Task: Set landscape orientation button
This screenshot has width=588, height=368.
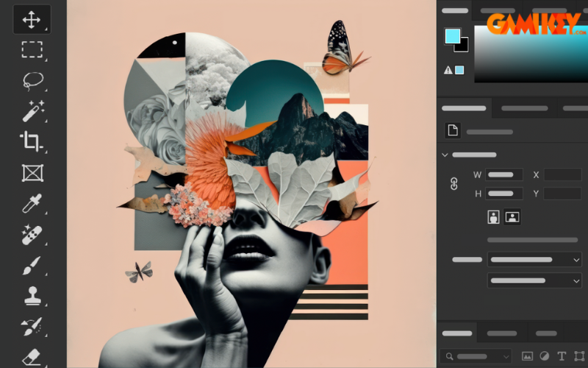Action: click(512, 217)
